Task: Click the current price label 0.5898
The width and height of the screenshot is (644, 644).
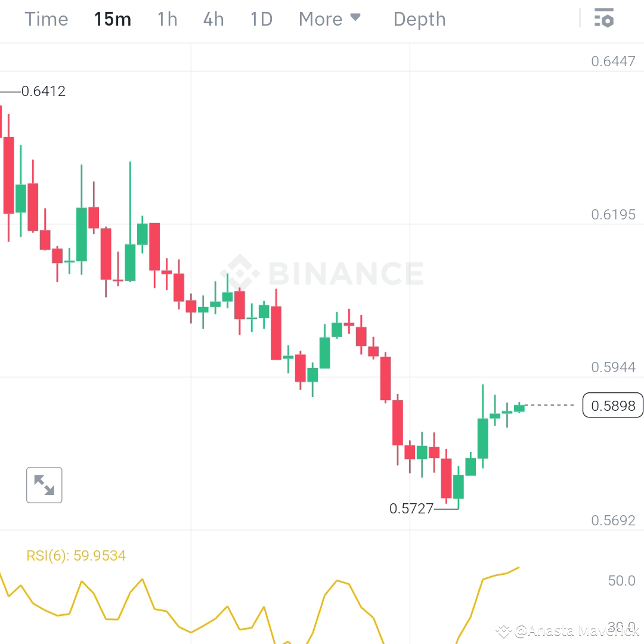Action: coord(613,405)
